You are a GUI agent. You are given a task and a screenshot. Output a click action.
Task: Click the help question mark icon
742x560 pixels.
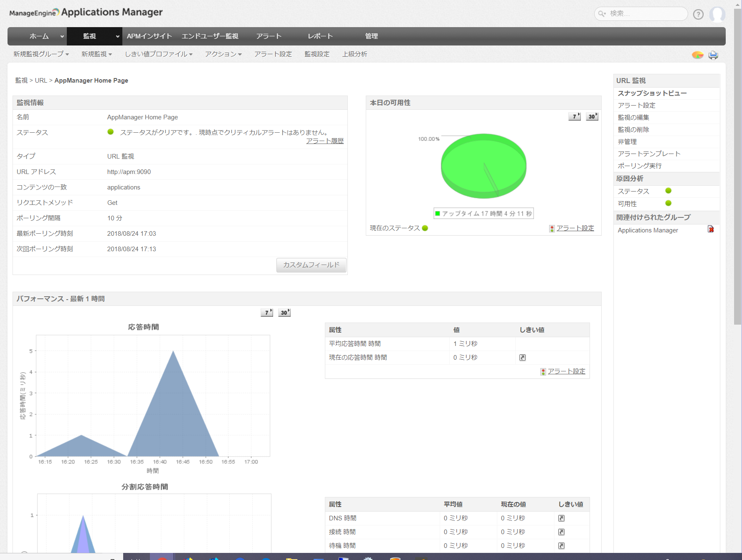698,14
